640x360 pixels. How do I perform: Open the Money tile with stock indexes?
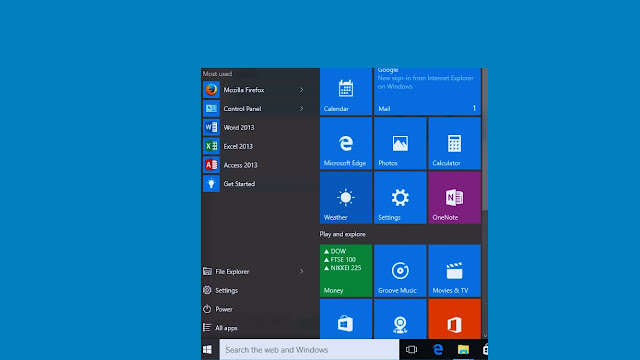[x=346, y=271]
